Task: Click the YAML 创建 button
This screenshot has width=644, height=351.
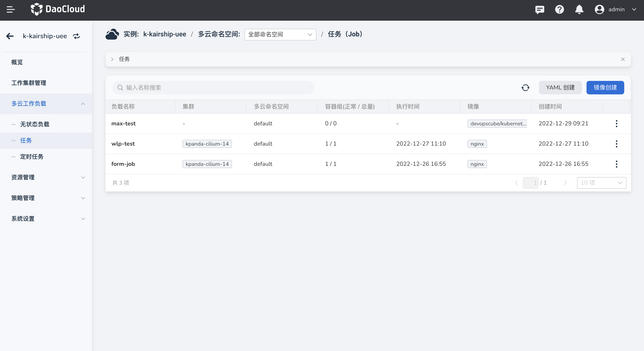Action: click(x=560, y=88)
